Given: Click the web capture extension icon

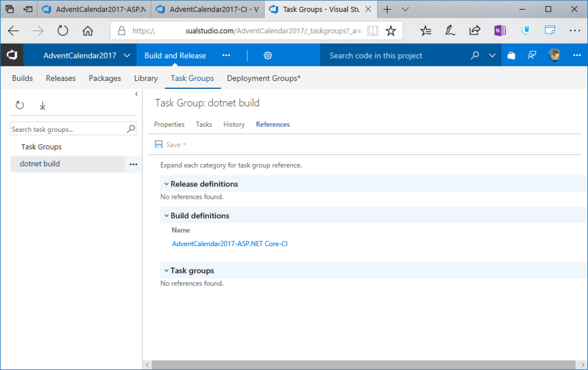Looking at the screenshot, I should [x=550, y=30].
